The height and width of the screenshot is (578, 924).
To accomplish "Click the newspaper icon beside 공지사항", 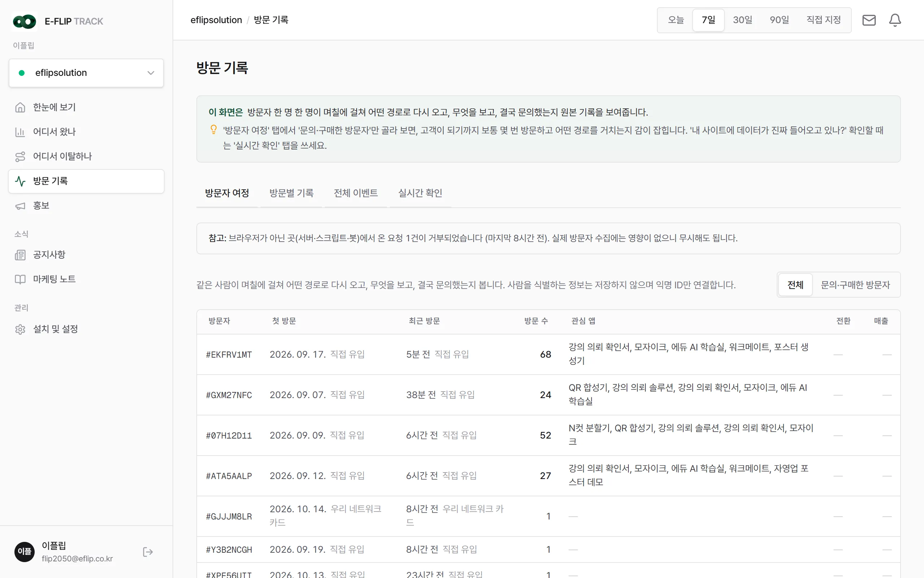I will coord(20,255).
